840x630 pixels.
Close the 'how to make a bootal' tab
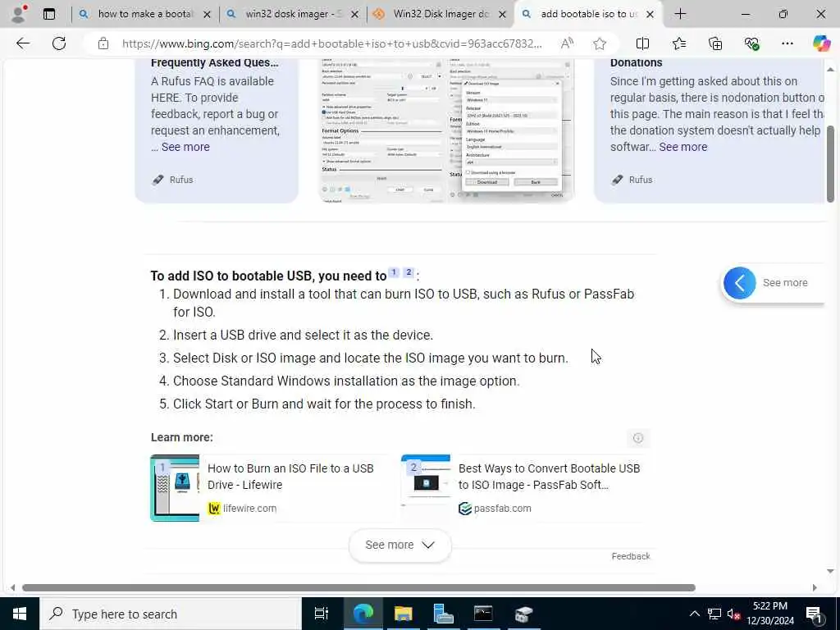(x=207, y=15)
